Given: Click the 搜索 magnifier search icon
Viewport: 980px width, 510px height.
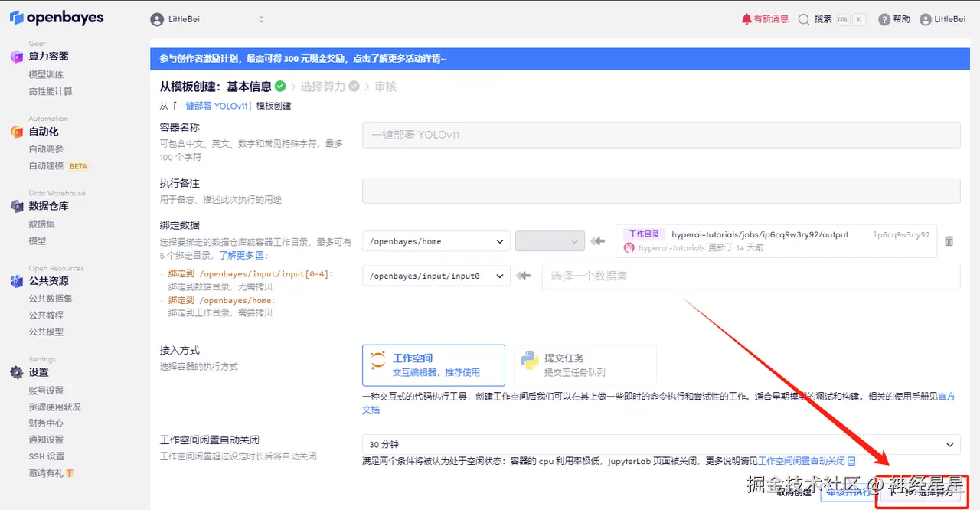Looking at the screenshot, I should coord(804,18).
